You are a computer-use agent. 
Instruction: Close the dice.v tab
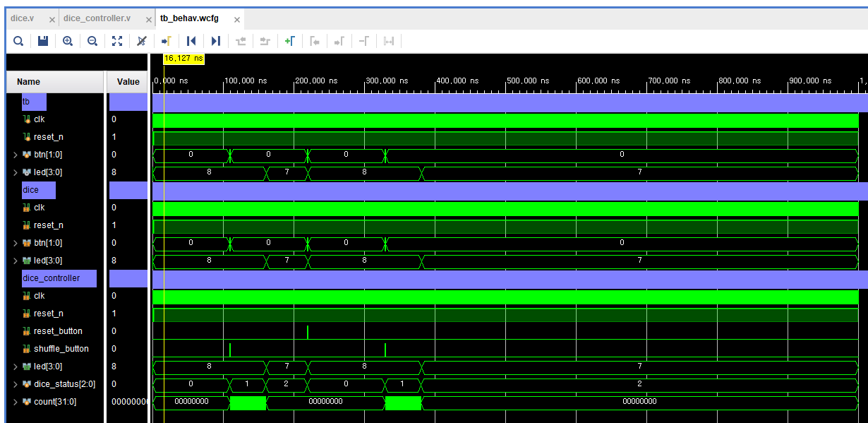(x=52, y=20)
